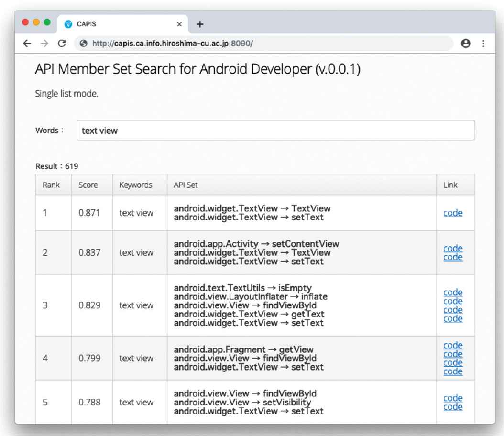Open first code link in rank 2 row

[453, 248]
